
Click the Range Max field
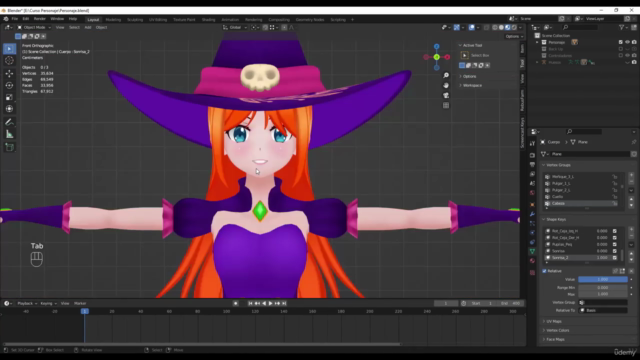pyautogui.click(x=603, y=294)
